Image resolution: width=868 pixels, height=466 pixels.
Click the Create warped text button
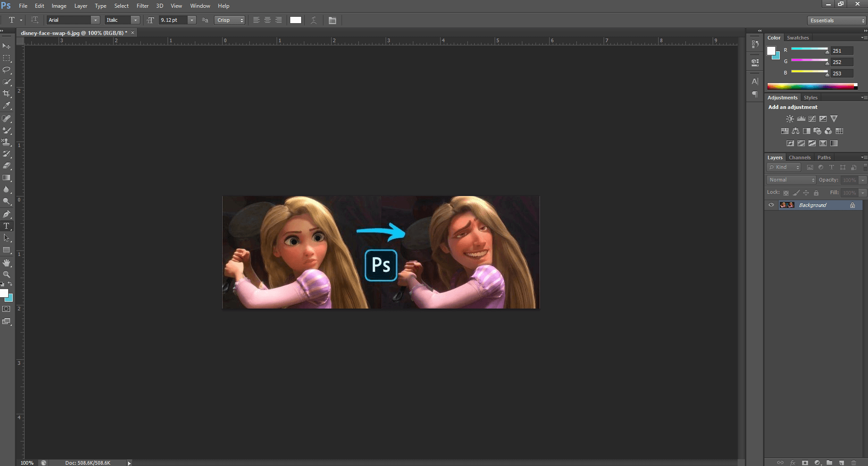[x=313, y=20]
